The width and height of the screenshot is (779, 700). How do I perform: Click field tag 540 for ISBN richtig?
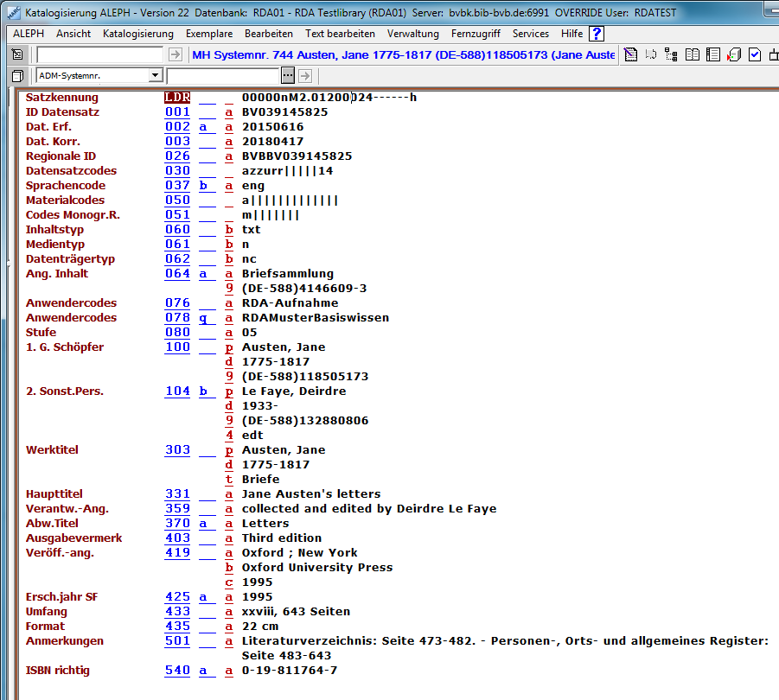click(x=177, y=671)
